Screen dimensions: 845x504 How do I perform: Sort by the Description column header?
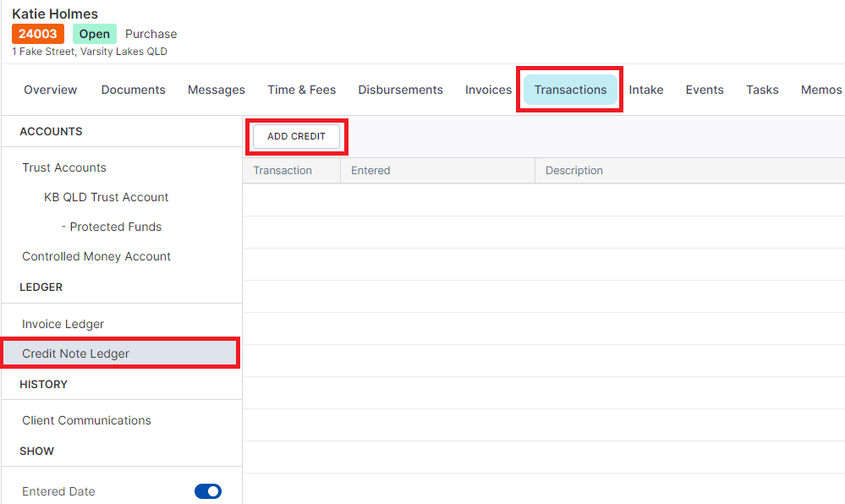coord(574,170)
